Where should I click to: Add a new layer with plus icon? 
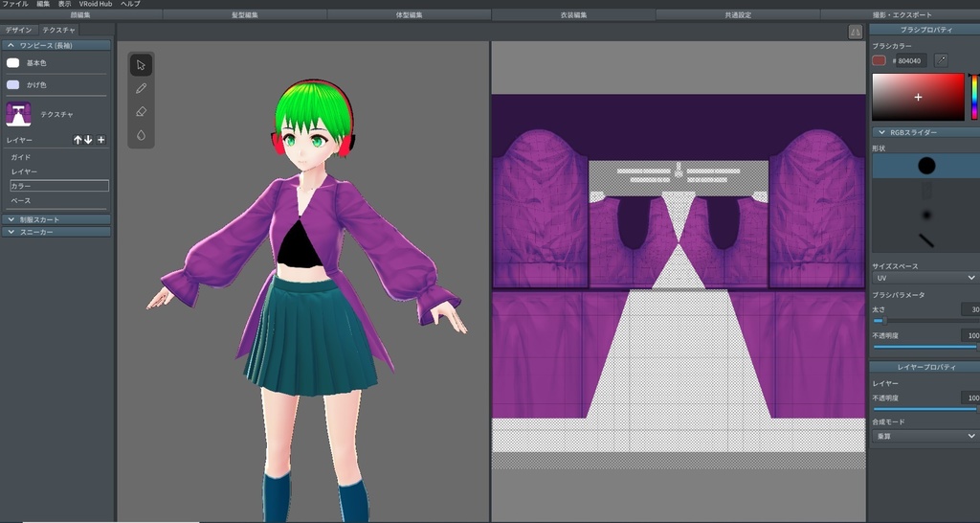(x=101, y=140)
